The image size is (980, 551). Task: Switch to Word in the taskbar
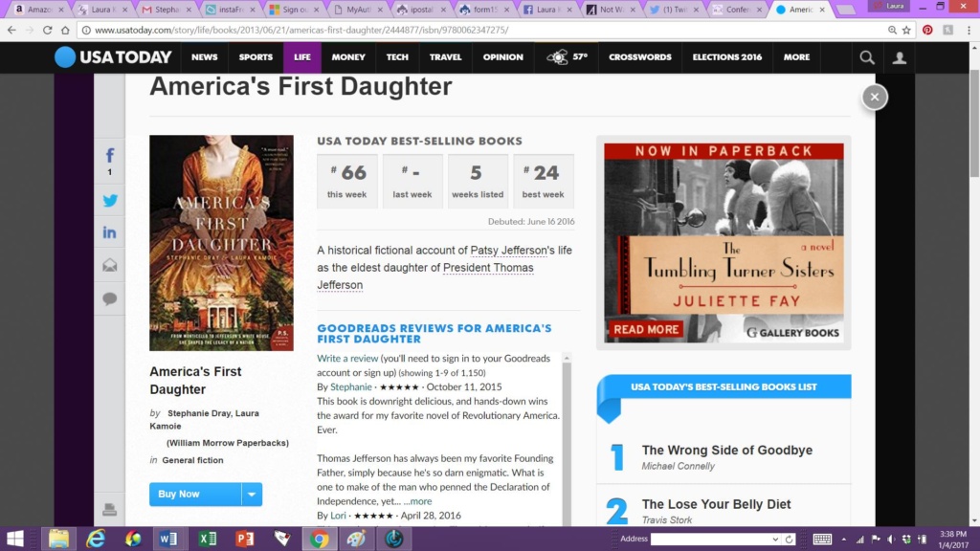point(168,539)
